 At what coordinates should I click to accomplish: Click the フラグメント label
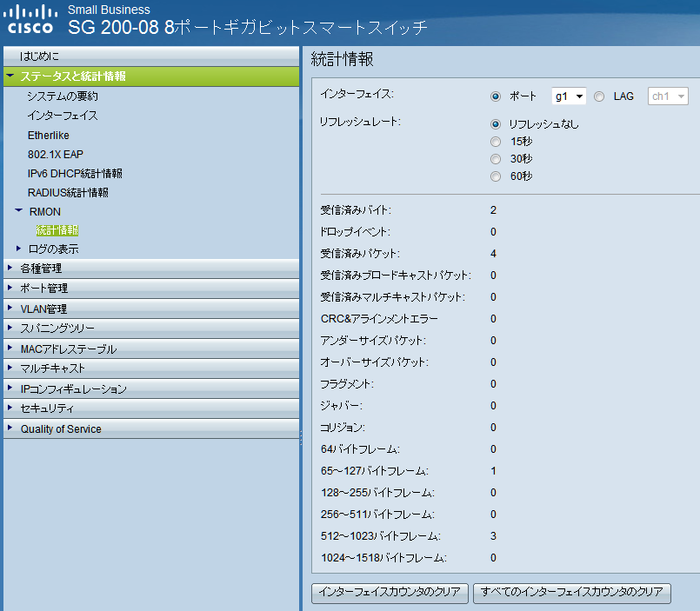click(347, 384)
